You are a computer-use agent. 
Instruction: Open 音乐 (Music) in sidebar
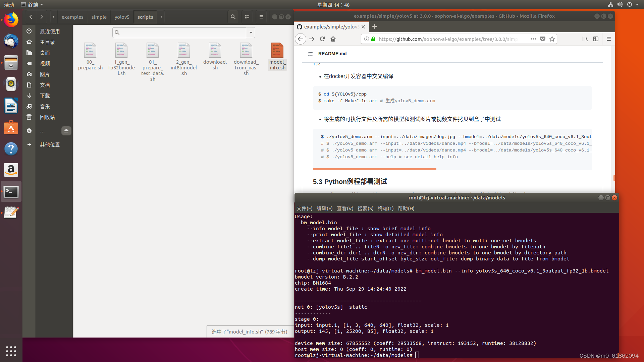click(48, 106)
